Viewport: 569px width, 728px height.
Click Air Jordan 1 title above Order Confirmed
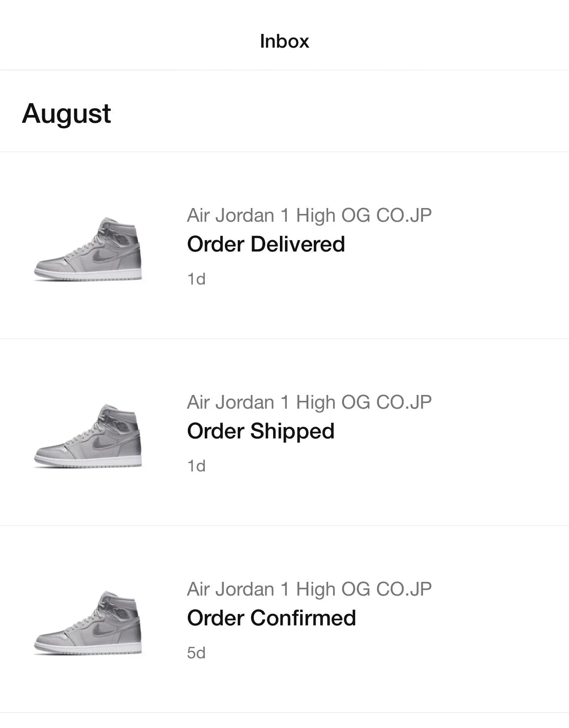click(309, 589)
